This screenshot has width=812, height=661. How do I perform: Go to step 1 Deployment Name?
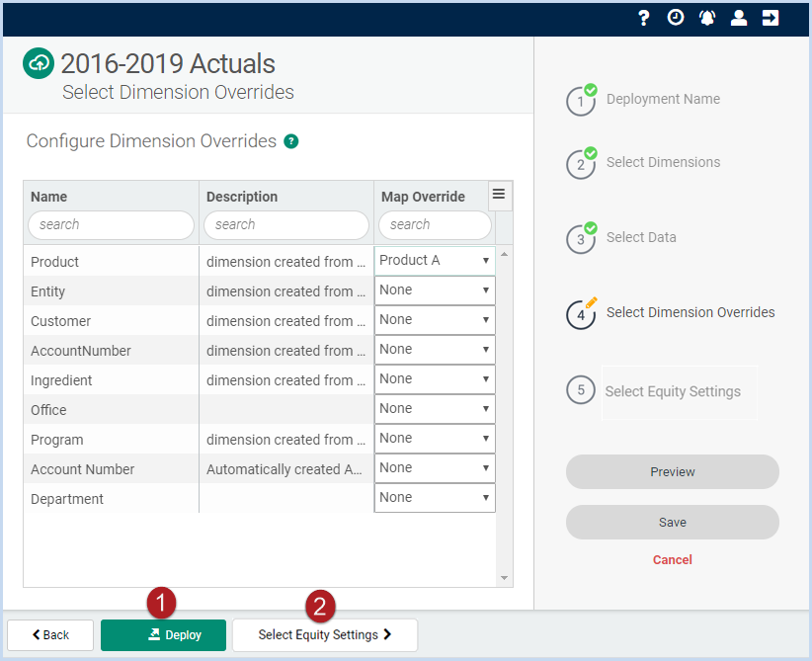(x=643, y=100)
